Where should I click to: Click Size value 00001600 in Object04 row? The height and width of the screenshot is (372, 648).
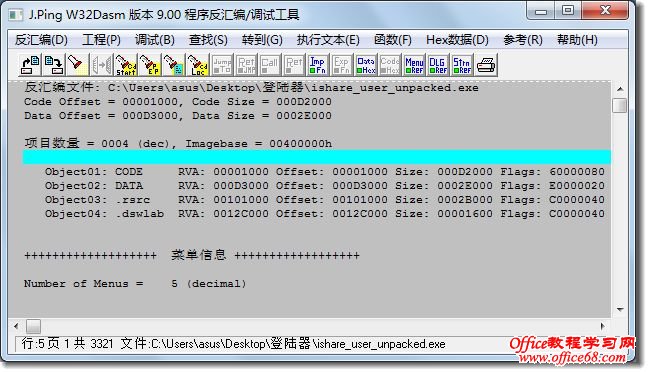point(465,214)
